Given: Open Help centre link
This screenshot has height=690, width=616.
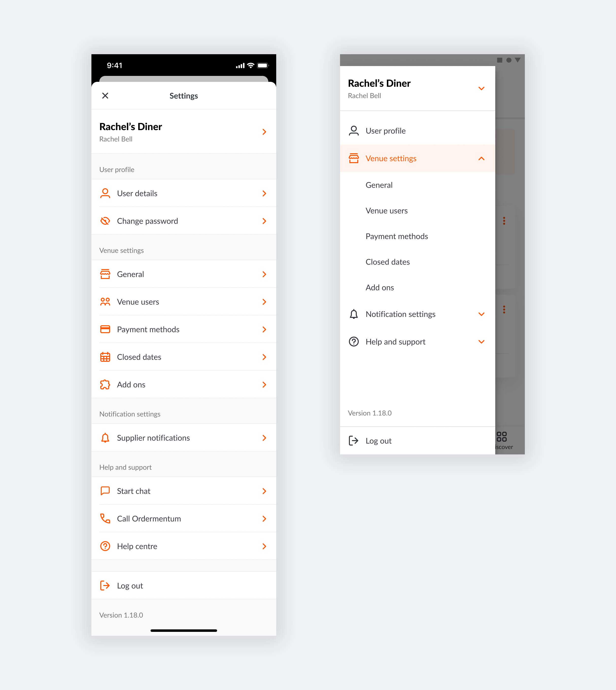Looking at the screenshot, I should (x=183, y=545).
